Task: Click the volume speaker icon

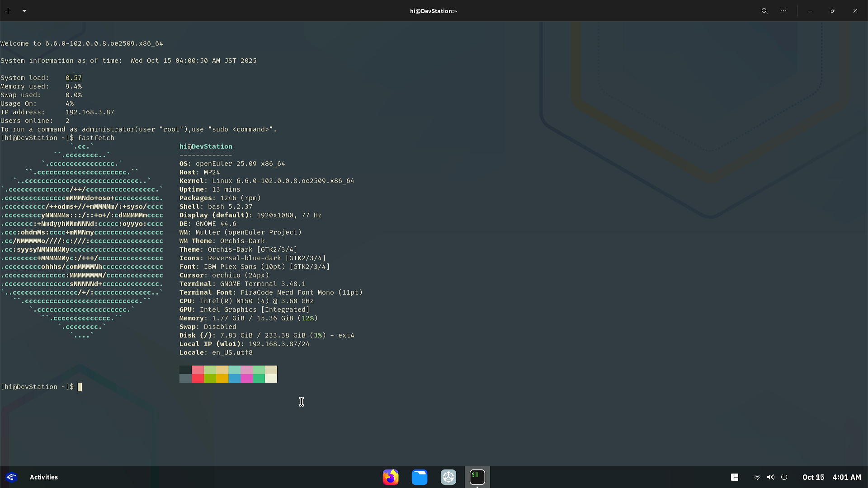Action: (x=770, y=477)
